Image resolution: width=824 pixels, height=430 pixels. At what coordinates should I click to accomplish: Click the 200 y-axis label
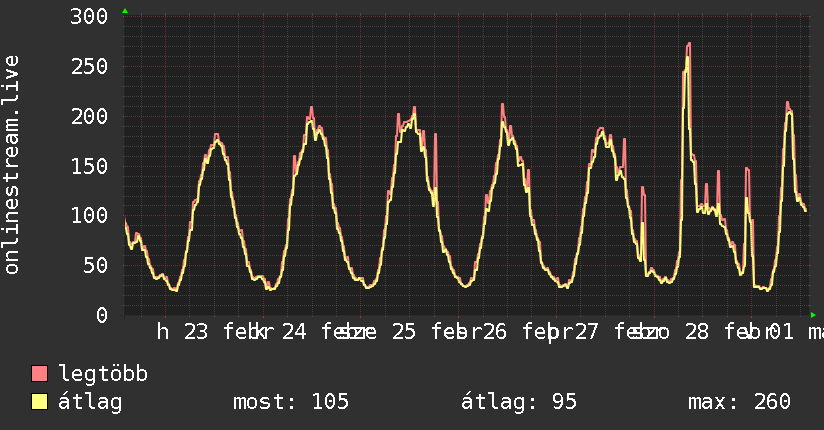tap(89, 116)
